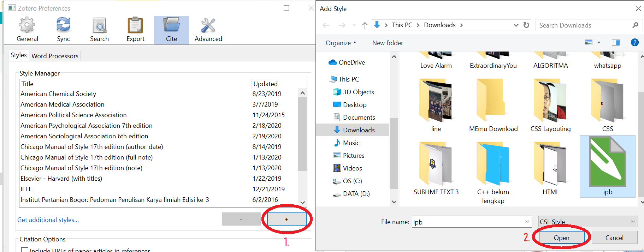The image size is (644, 252).
Task: Select the Styles tab
Action: pos(19,55)
